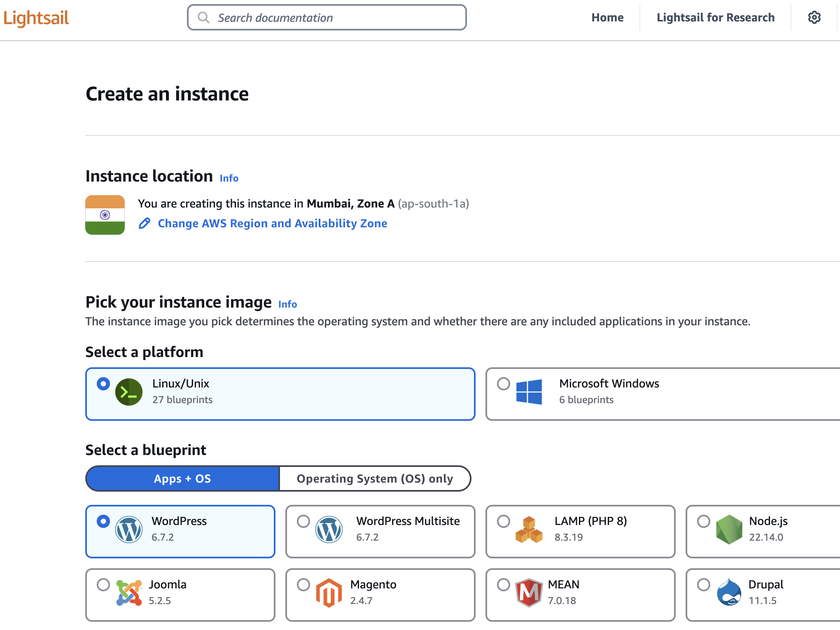Click the LAMP version '8.3.19'
Viewport: 840px width, 630px height.
(569, 537)
